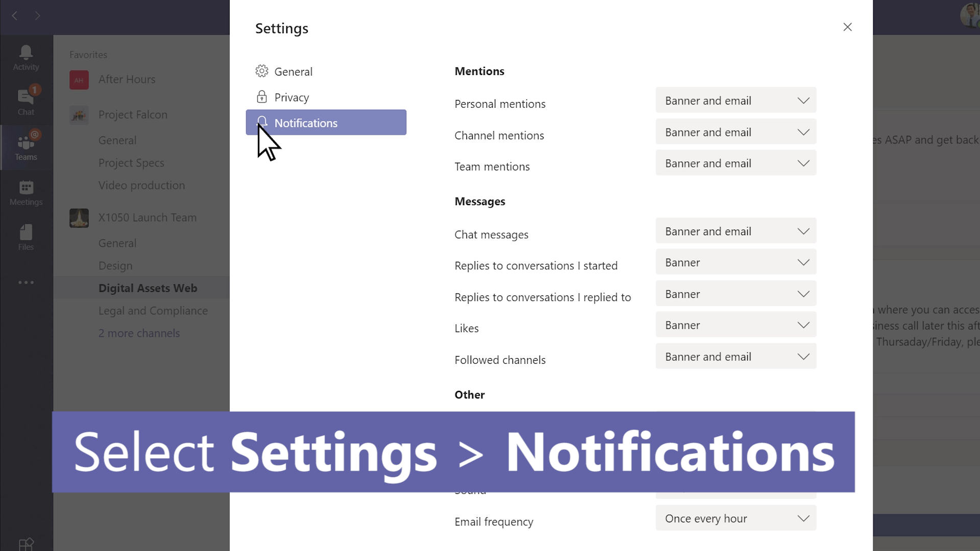The height and width of the screenshot is (551, 980).
Task: Select the Privacy lock icon
Action: click(x=261, y=96)
